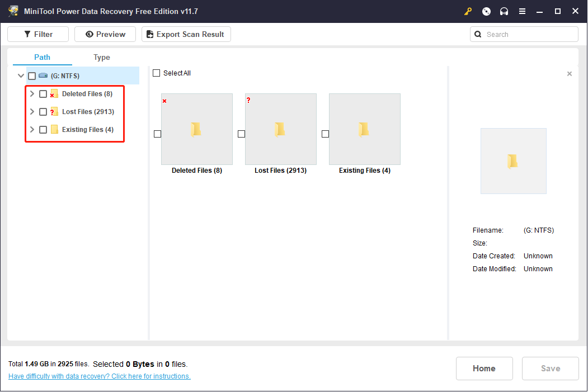Click the Filename value (G: NTFS)

click(539, 230)
